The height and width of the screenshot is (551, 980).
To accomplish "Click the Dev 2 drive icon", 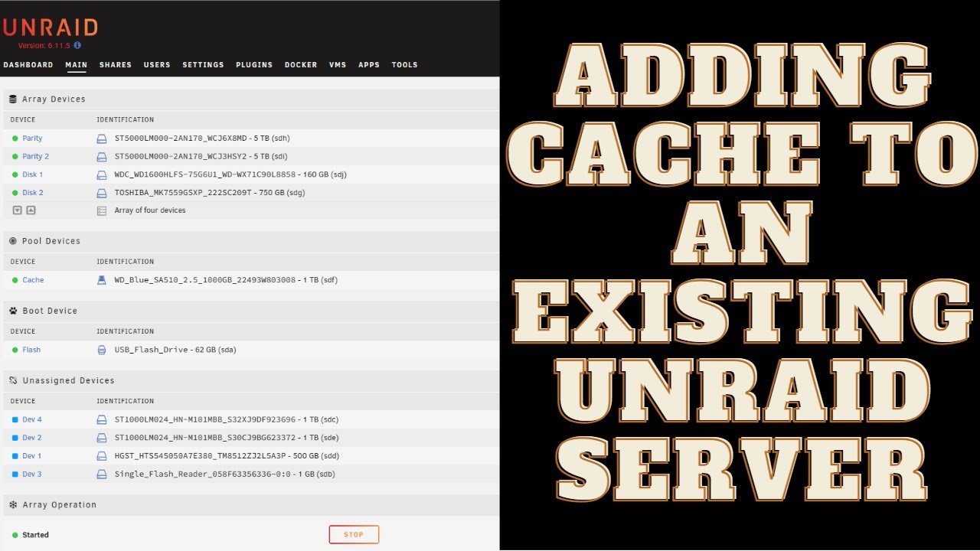I will tap(102, 438).
